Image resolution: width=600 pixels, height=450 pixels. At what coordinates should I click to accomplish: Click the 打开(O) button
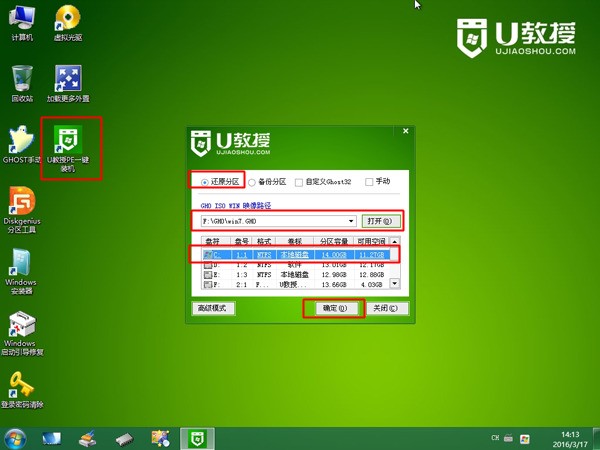point(380,221)
